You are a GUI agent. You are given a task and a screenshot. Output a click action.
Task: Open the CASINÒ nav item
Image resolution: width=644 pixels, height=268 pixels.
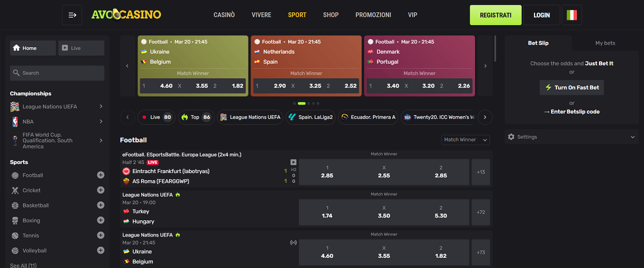click(x=224, y=15)
